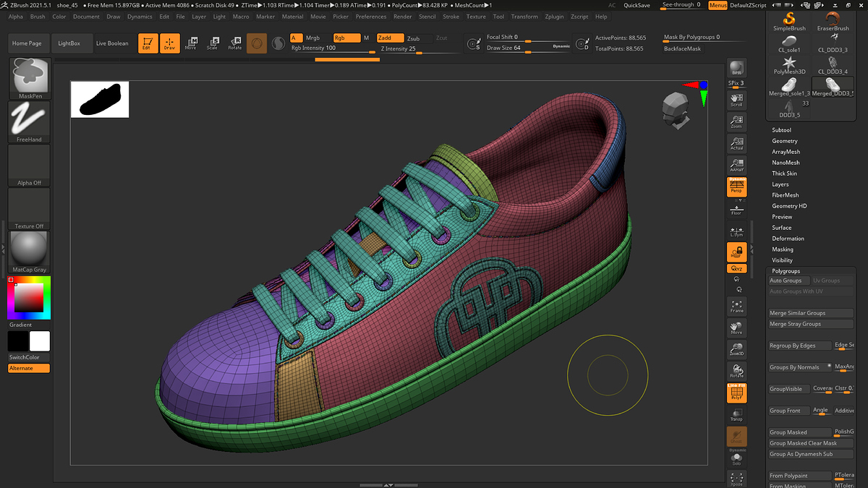Click the AAHalf icon
868x488 pixels.
tap(737, 165)
